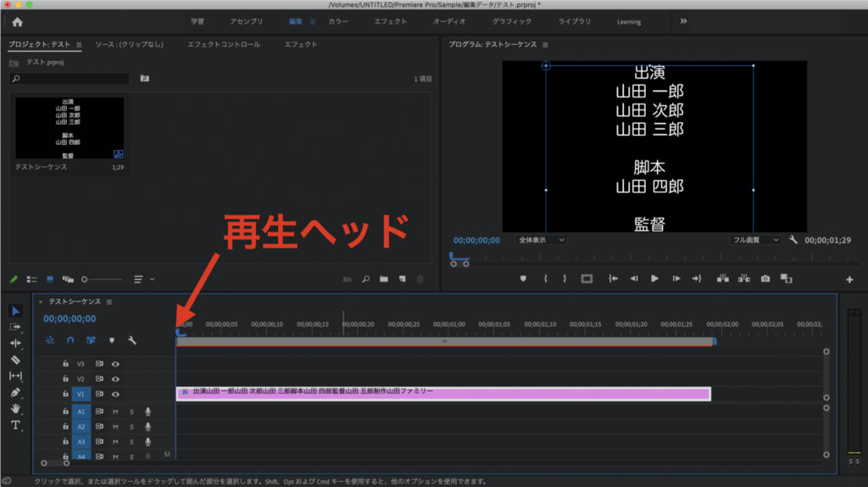The height and width of the screenshot is (487, 868).
Task: Select the Type tool
Action: coord(15,426)
